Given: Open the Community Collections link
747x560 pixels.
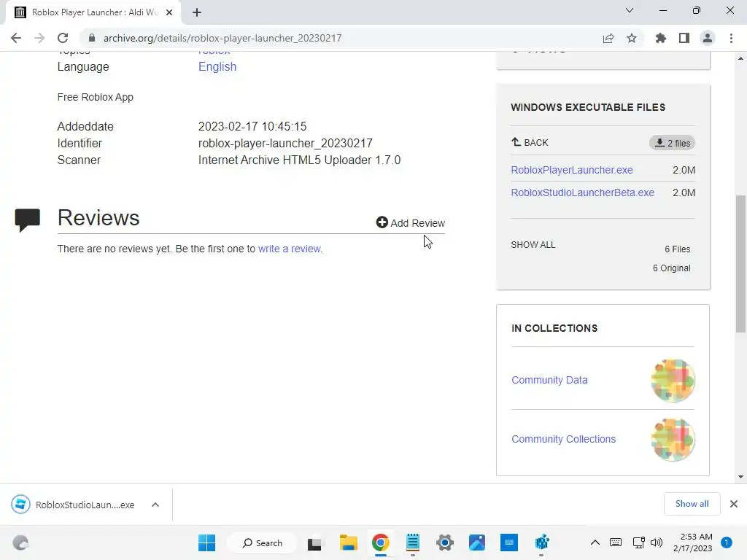Looking at the screenshot, I should click(x=564, y=439).
